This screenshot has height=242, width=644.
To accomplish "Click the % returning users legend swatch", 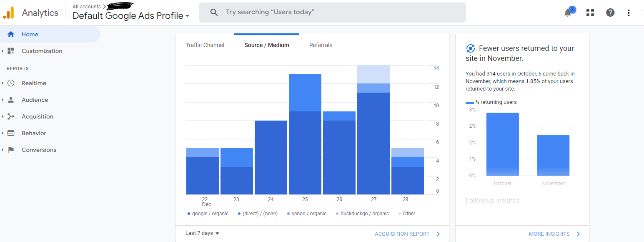I will tap(470, 102).
